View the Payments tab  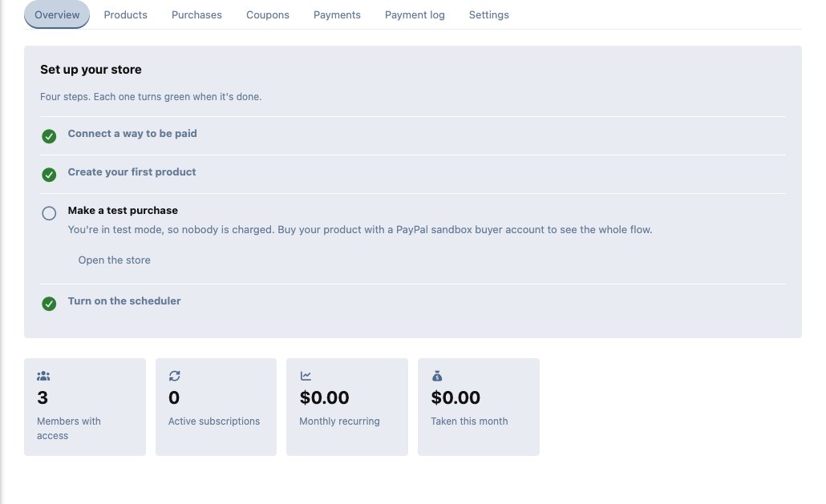(337, 14)
